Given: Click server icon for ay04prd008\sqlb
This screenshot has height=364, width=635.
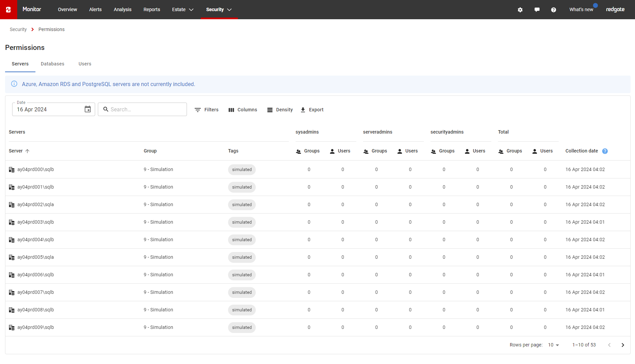Looking at the screenshot, I should 12,310.
